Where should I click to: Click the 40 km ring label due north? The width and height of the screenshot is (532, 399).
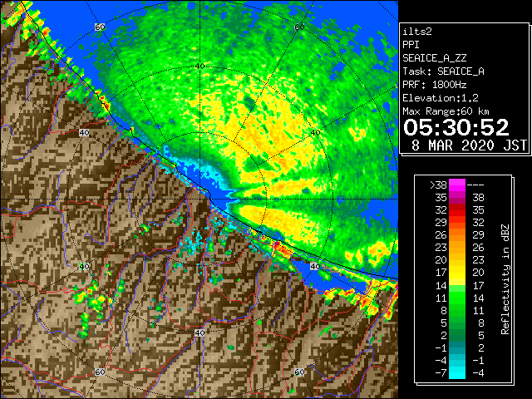click(x=200, y=66)
